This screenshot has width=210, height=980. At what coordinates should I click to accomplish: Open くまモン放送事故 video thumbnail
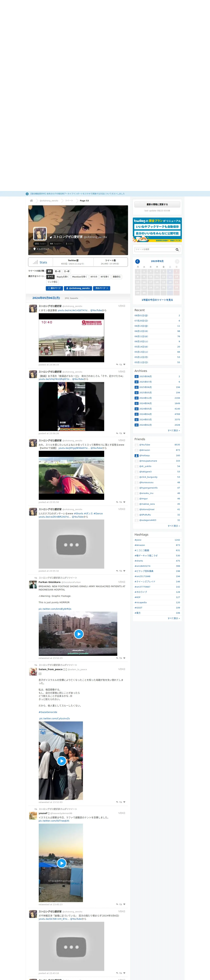71,338
